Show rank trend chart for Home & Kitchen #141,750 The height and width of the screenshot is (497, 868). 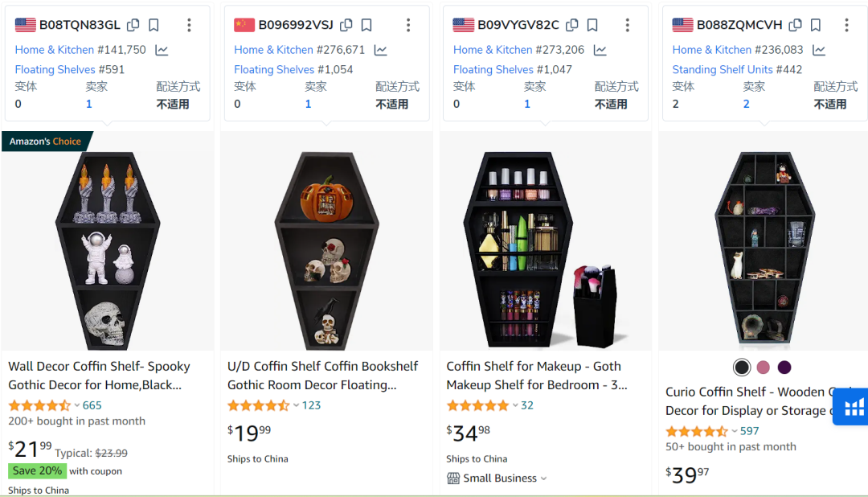click(x=162, y=50)
